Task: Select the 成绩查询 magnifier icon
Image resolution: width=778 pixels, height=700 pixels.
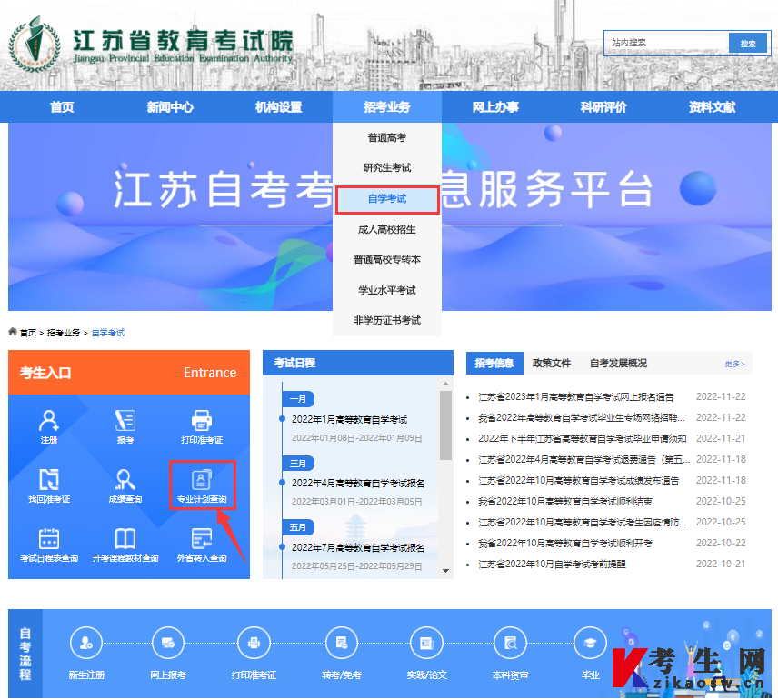Action: (x=125, y=486)
